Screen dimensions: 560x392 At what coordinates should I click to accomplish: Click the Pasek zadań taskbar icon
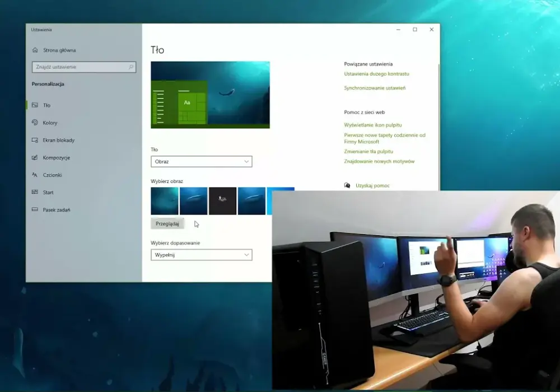(35, 209)
